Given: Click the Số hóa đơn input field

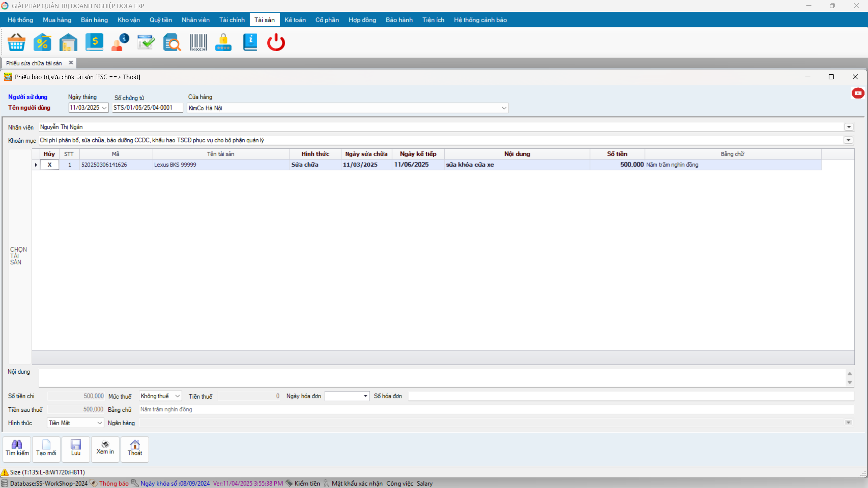Looking at the screenshot, I should (631, 396).
